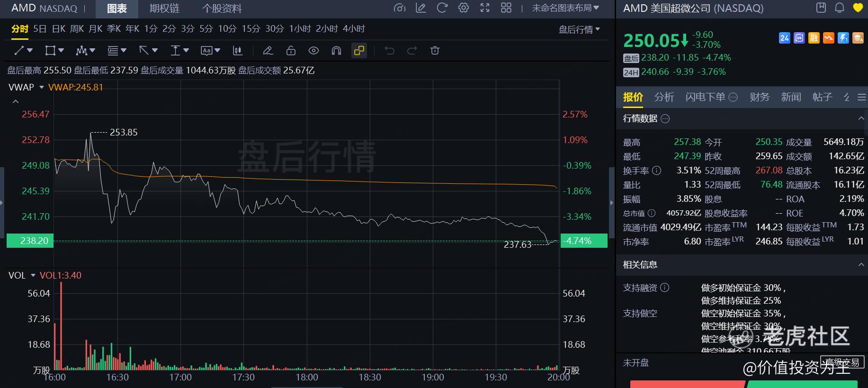Click the yellow heart watchlist icon
Viewport: 868px width, 388px height.
[858, 8]
